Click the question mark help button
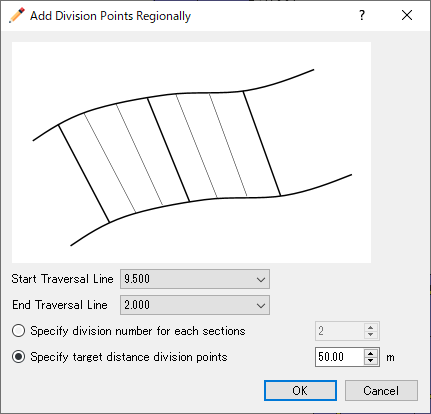 coord(362,15)
